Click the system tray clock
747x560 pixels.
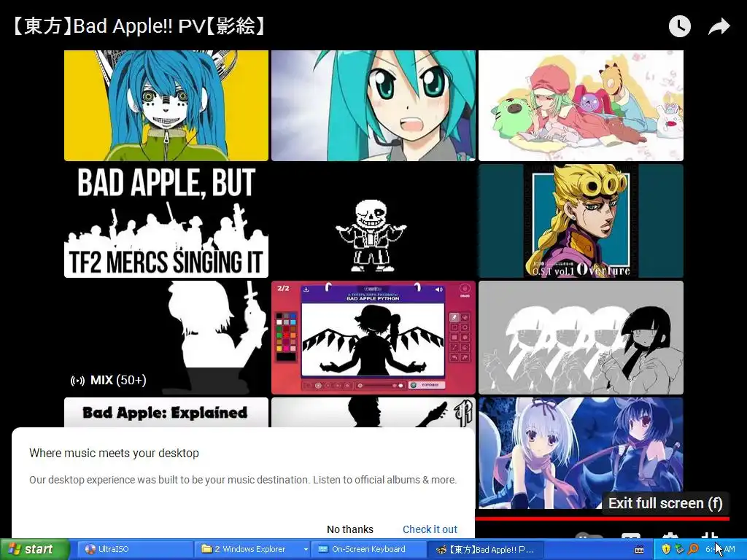[x=720, y=549]
